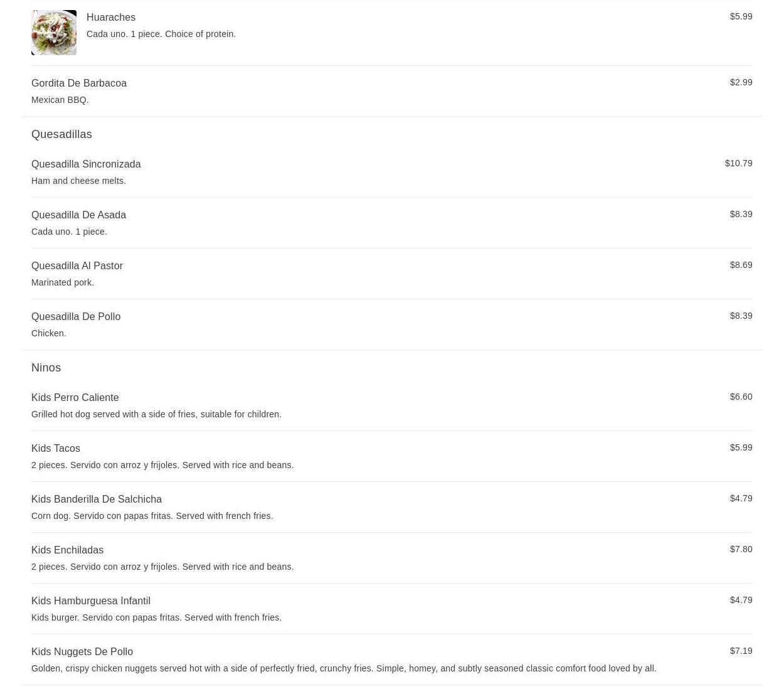Click the Quesadillas section heading

point(61,134)
